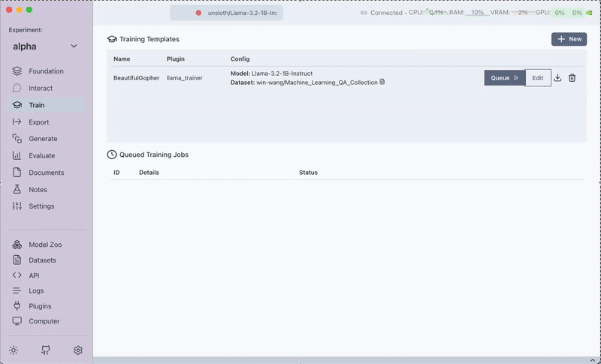601x364 pixels.
Task: Switch to the Evaluate section
Action: tap(41, 155)
